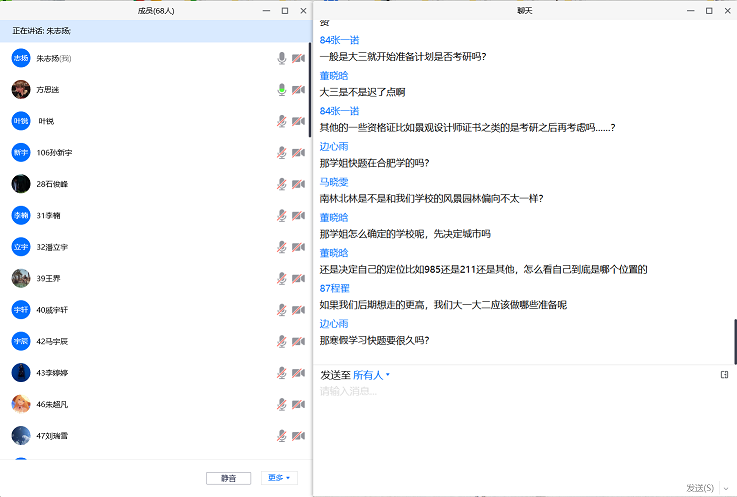
Task: Toggle 42马宇辰's muted microphone
Action: click(x=282, y=341)
